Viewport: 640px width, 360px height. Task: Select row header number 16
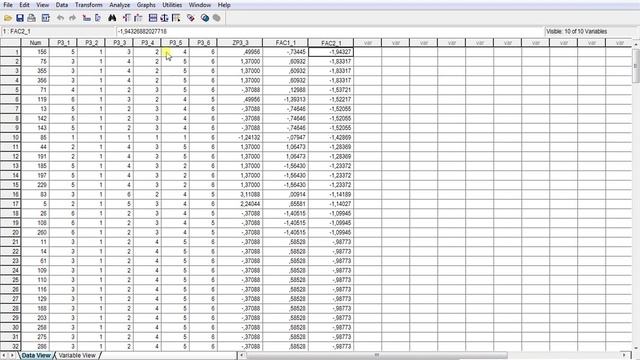point(10,194)
